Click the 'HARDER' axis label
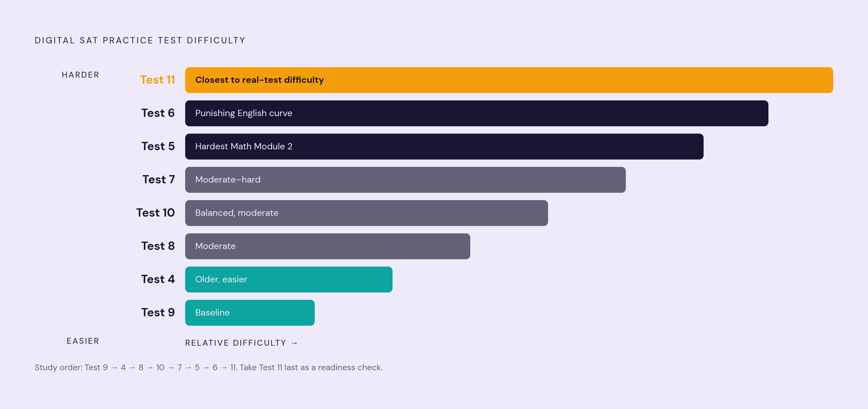This screenshot has width=868, height=409. coord(81,75)
